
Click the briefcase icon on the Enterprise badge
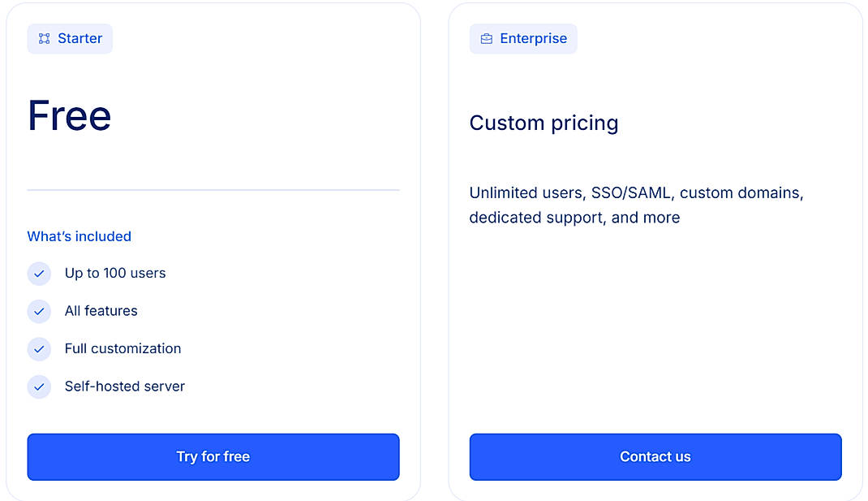pos(486,38)
